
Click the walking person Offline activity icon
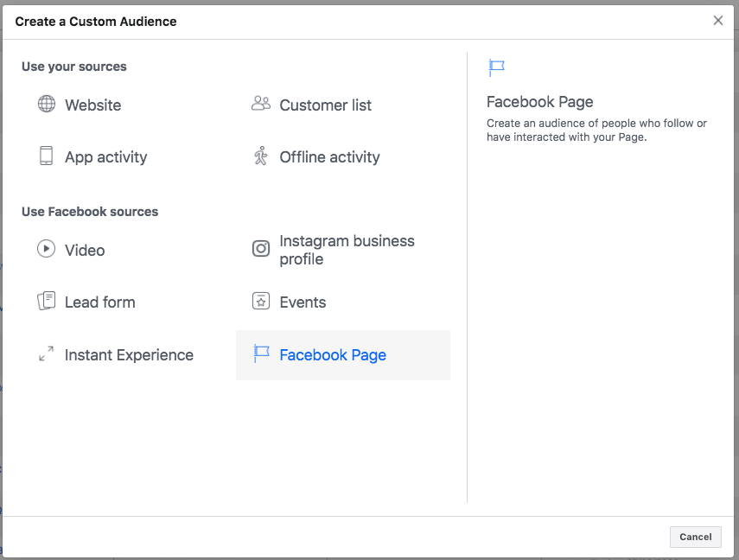click(261, 156)
